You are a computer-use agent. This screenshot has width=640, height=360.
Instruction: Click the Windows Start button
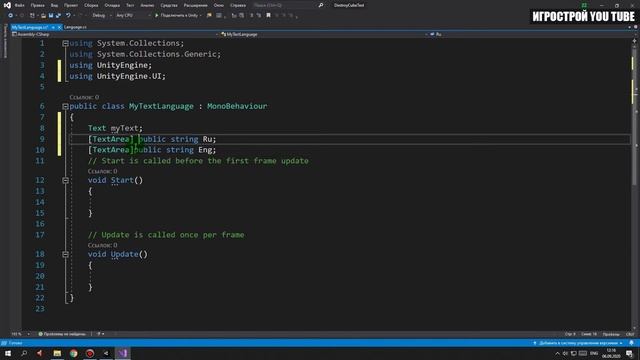point(8,353)
